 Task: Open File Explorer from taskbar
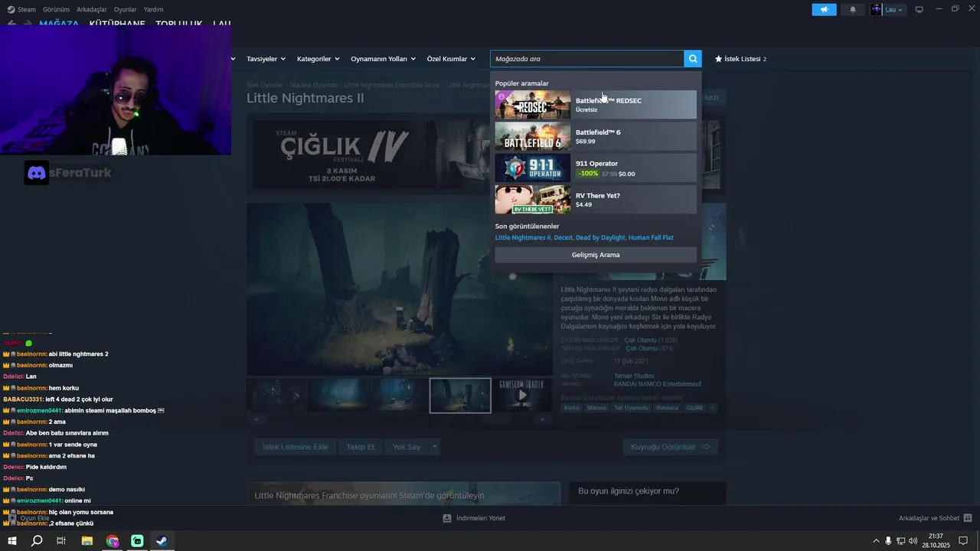point(87,541)
